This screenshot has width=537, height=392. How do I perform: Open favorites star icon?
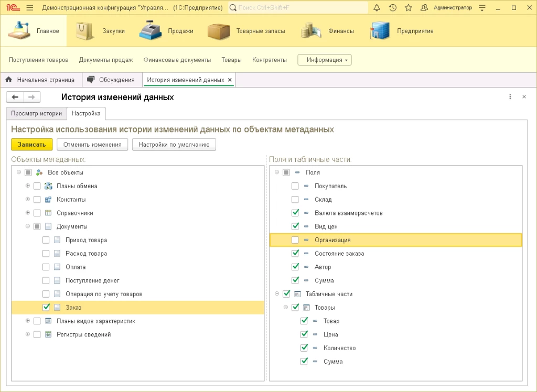click(408, 7)
